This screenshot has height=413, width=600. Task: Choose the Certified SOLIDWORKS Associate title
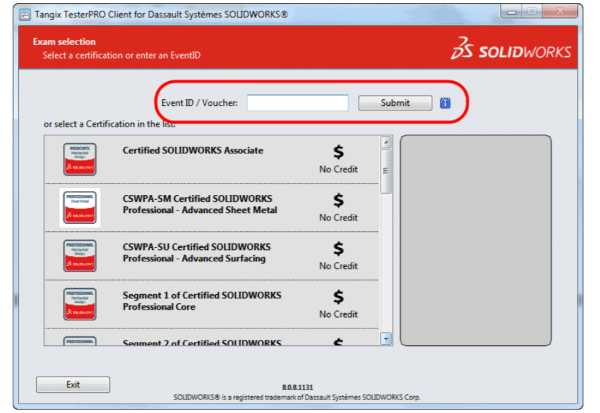point(193,150)
